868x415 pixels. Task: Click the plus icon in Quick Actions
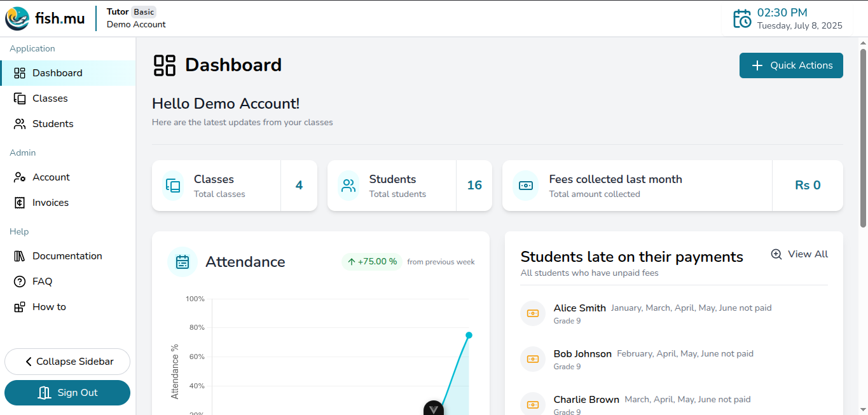(x=757, y=65)
